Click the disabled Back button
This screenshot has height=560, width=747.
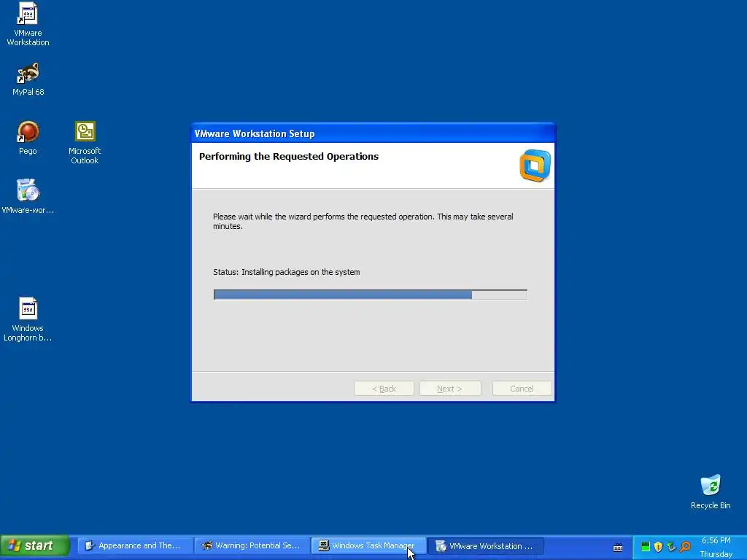click(x=384, y=389)
